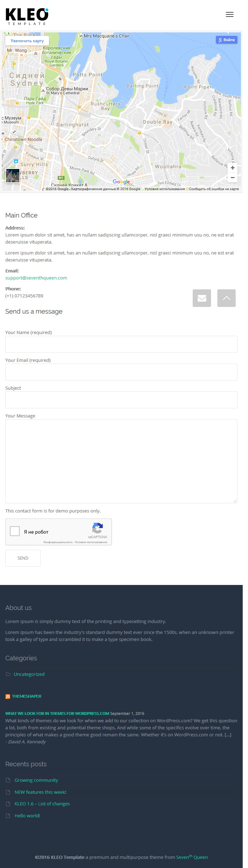Click the KLEO Template logo
Viewport: 248px width, 868px height.
(27, 17)
